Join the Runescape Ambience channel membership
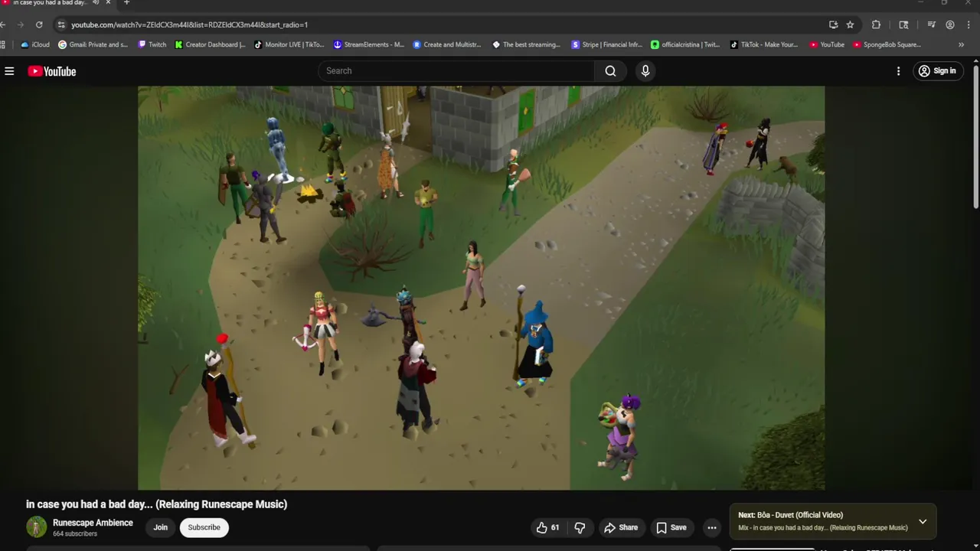The image size is (980, 551). point(160,527)
